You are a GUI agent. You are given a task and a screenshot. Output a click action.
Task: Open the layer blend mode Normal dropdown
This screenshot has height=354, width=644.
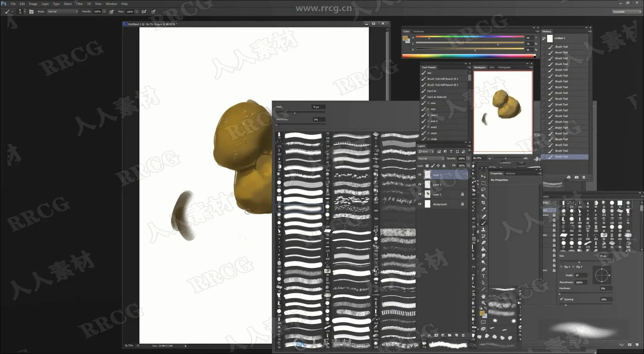(430, 158)
